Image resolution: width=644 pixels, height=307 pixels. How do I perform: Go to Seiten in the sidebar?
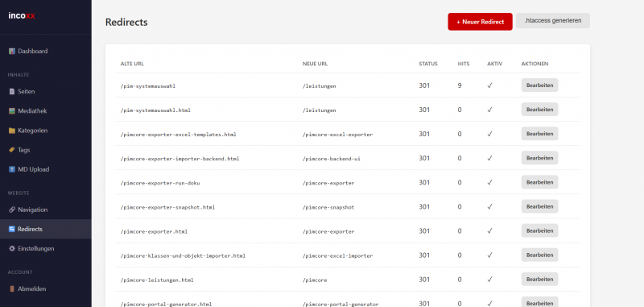[x=46, y=92]
